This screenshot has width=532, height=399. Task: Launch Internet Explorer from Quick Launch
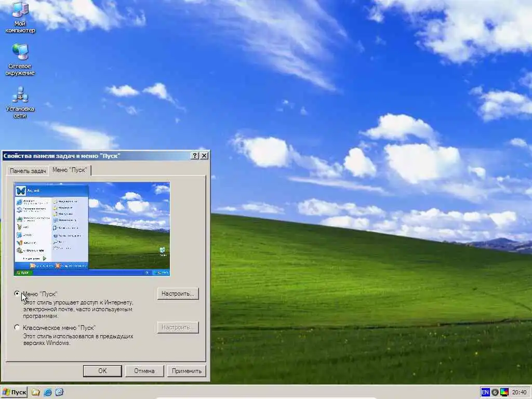pyautogui.click(x=47, y=392)
